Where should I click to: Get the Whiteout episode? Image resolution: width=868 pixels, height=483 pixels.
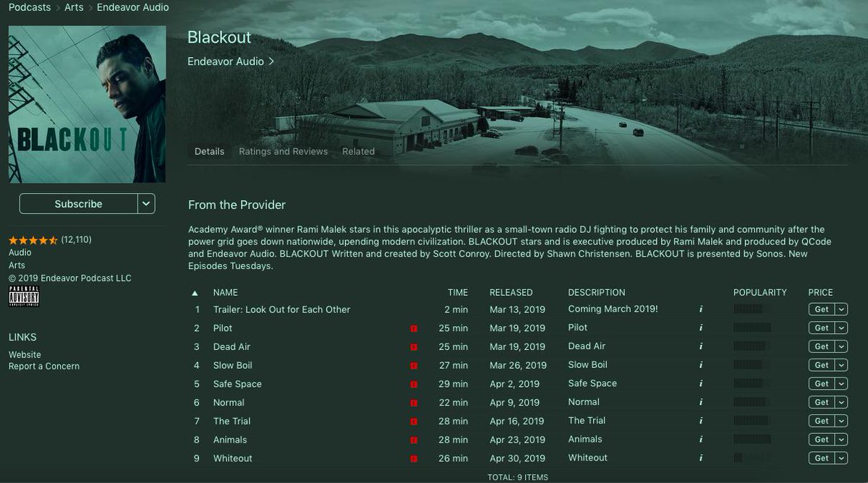[x=822, y=458]
